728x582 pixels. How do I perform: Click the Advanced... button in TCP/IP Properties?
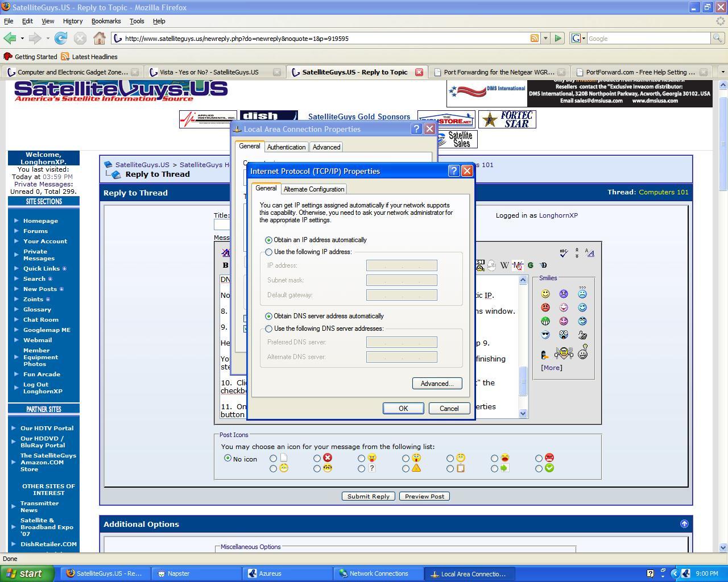pyautogui.click(x=437, y=384)
